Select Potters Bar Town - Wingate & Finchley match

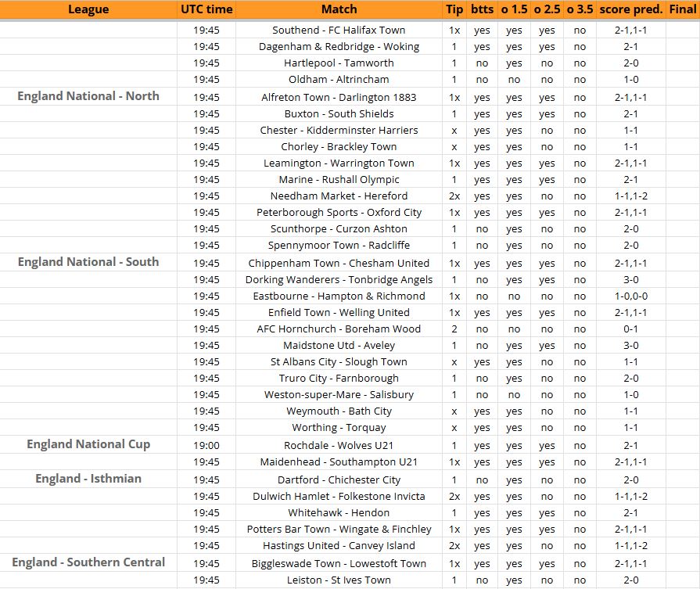click(339, 530)
